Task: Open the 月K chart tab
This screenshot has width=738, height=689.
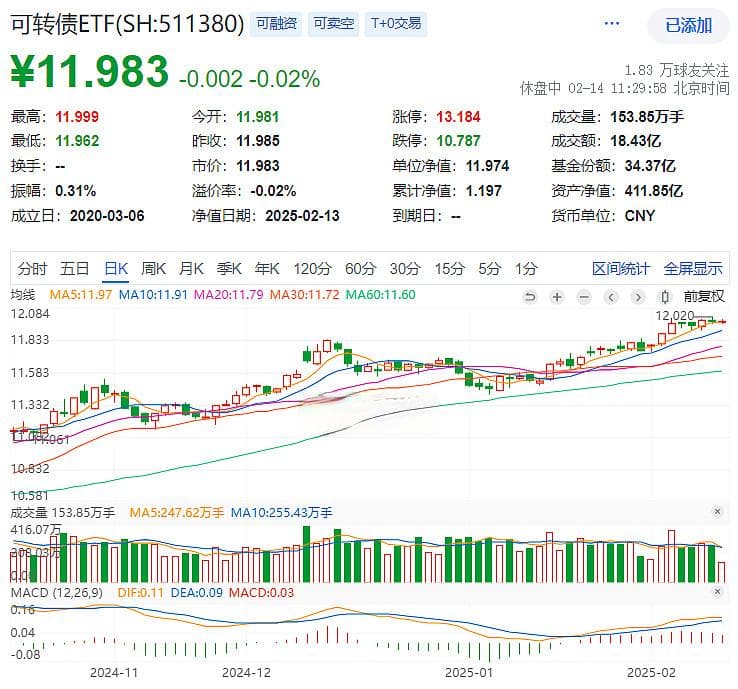Action: click(x=191, y=269)
